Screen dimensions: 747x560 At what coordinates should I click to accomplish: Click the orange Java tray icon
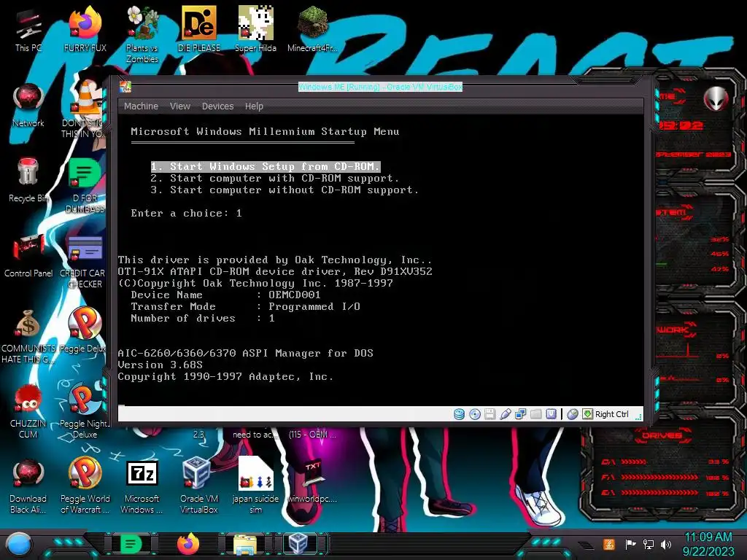608,544
